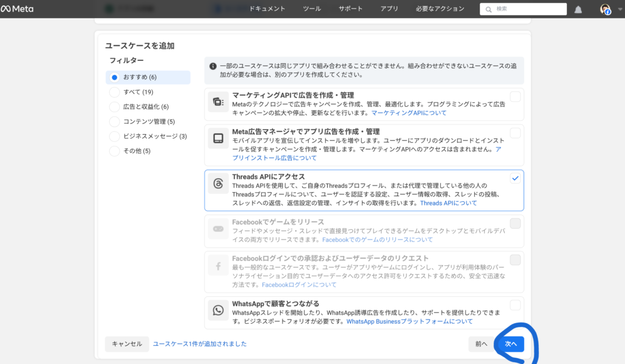Click the キャンセル button
This screenshot has width=625, height=364.
127,344
